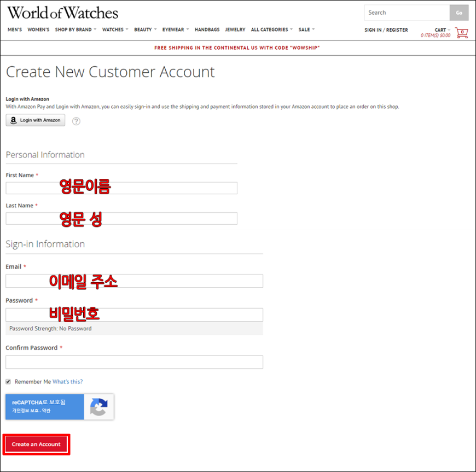This screenshot has height=472, width=476.
Task: Open the shopping cart icon
Action: (x=461, y=32)
